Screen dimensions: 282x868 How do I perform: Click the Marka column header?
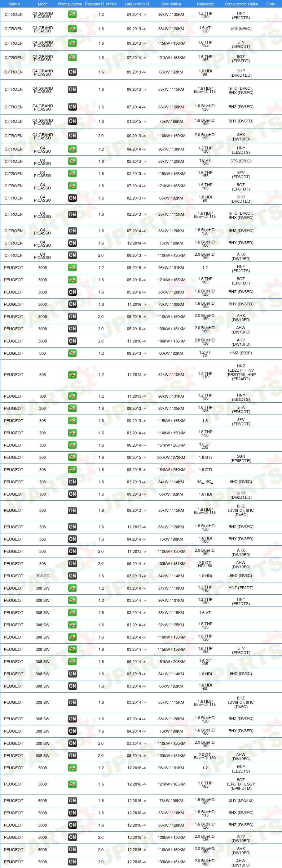pos(14,4)
